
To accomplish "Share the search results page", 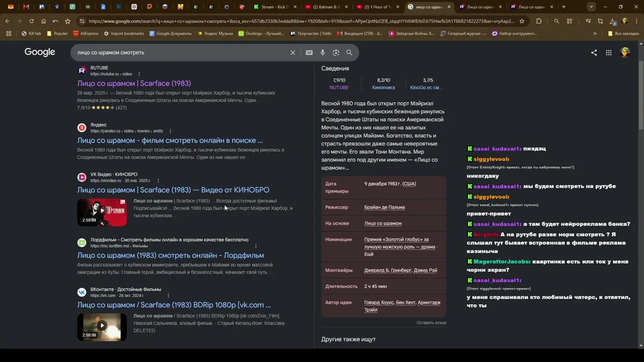I will point(594,52).
